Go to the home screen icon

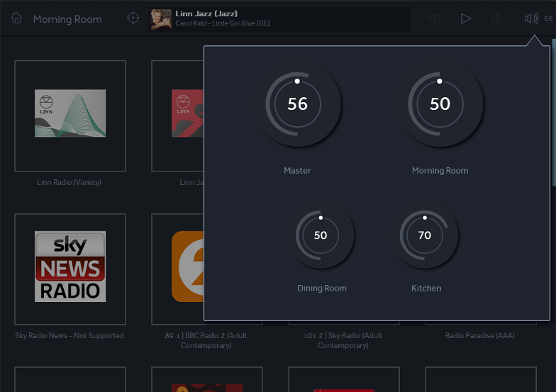tap(16, 18)
